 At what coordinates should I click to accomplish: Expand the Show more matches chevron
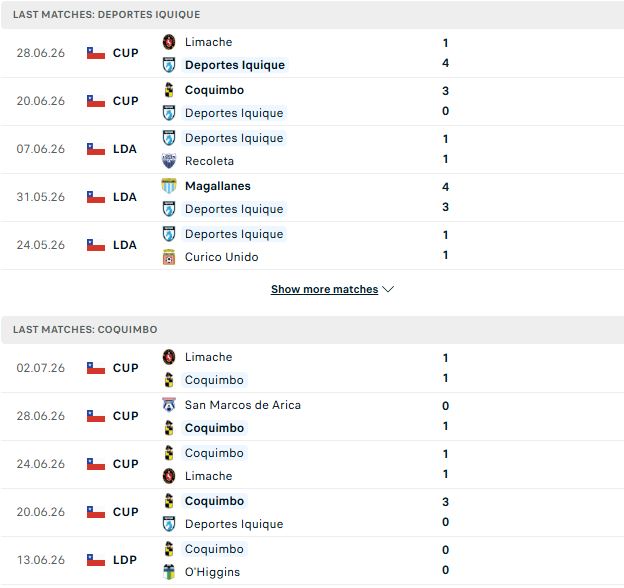388,289
